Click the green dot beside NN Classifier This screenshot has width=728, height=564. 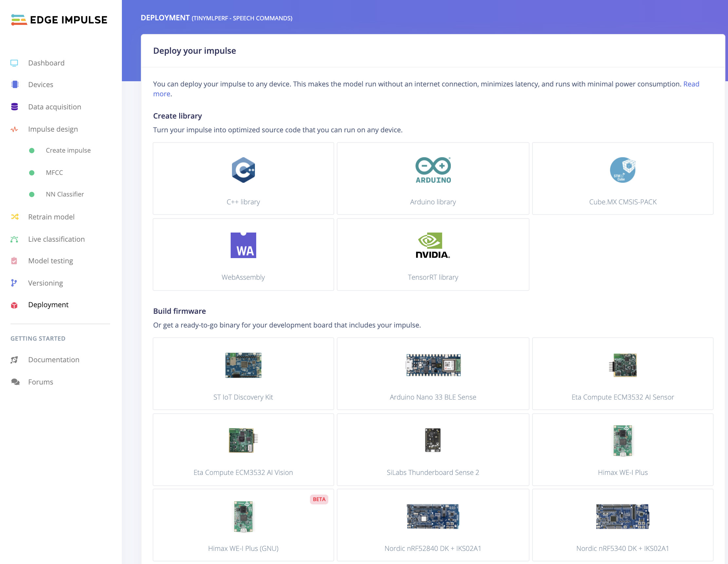click(x=32, y=195)
